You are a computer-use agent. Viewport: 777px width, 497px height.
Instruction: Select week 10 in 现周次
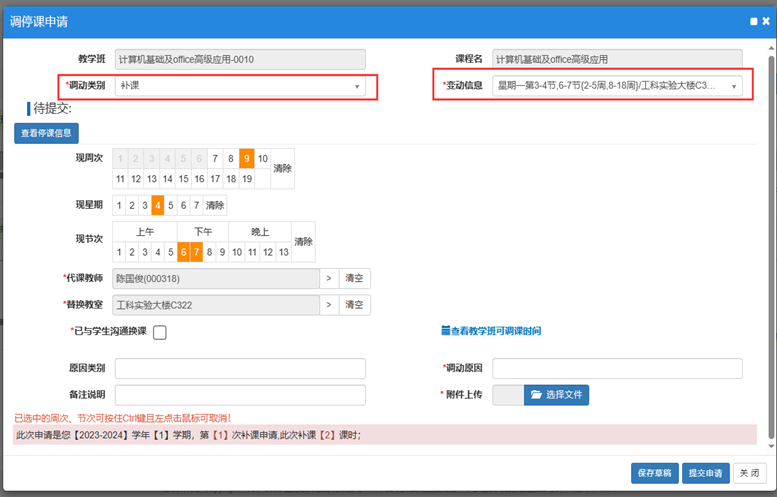pos(262,158)
